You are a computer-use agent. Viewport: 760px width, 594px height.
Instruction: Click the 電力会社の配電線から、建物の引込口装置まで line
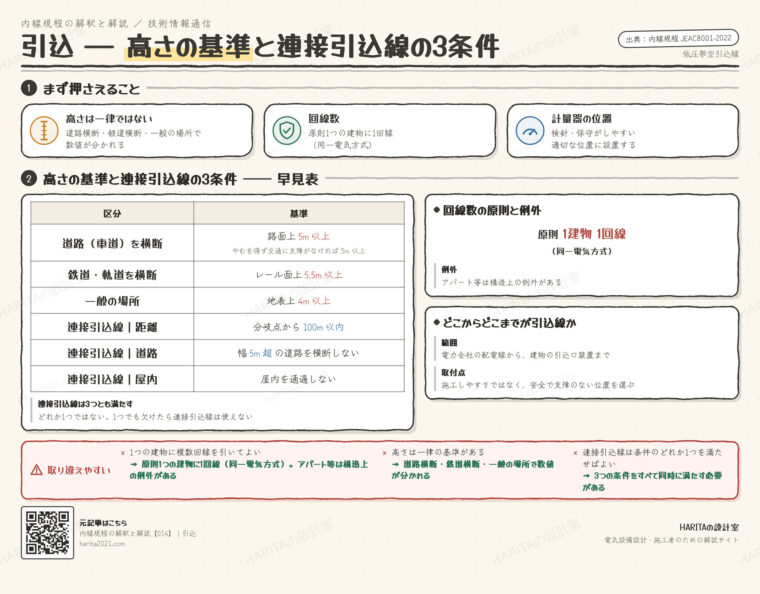coord(525,355)
